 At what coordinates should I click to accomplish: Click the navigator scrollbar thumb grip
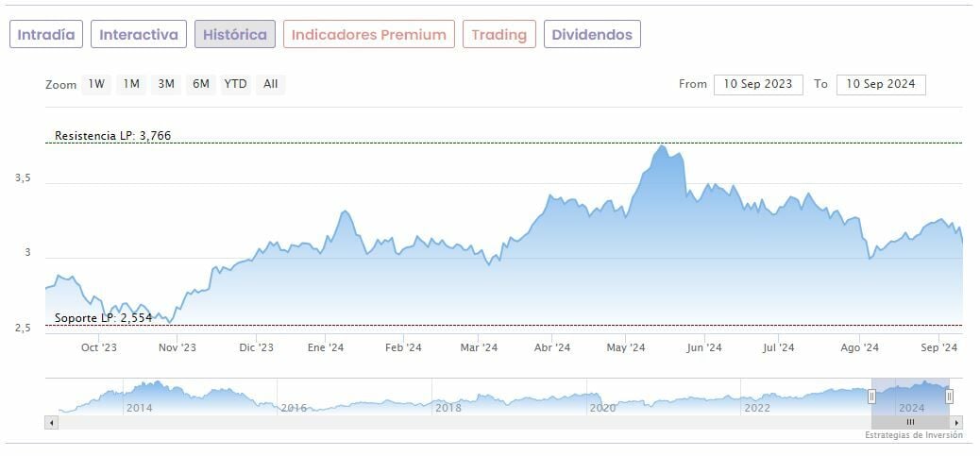(910, 422)
